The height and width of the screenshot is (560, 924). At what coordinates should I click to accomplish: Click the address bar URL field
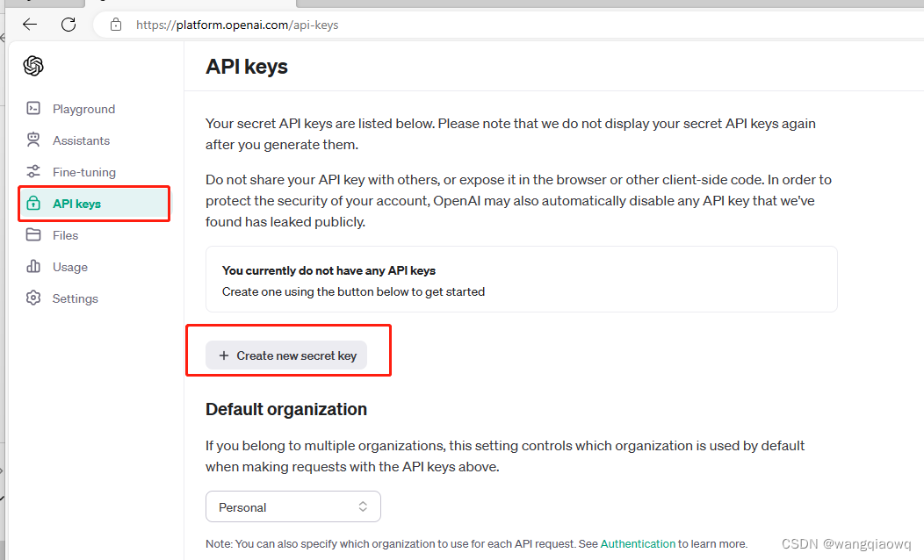507,25
